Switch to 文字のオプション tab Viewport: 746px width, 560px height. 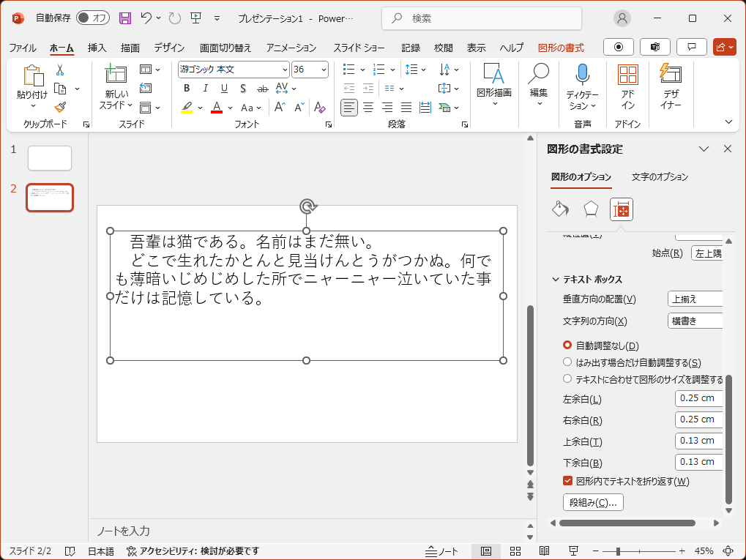point(660,176)
